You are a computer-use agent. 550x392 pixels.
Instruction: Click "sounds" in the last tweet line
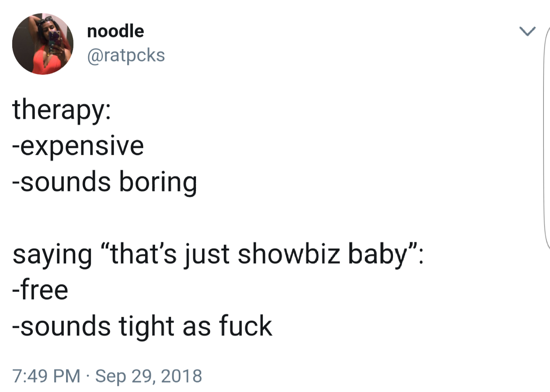(x=65, y=327)
